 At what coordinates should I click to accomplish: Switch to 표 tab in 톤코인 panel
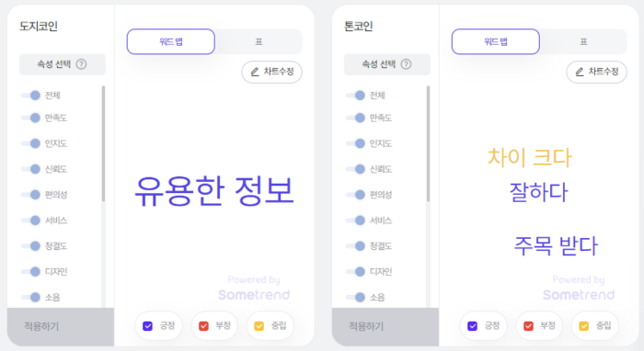583,41
